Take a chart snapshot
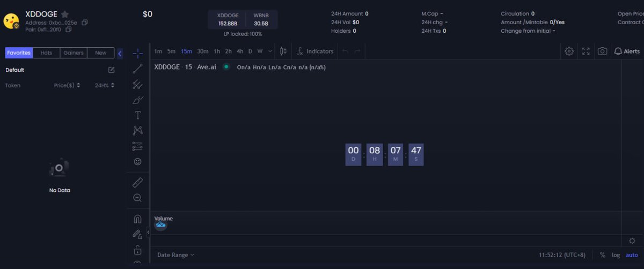644x269 pixels. coord(603,51)
